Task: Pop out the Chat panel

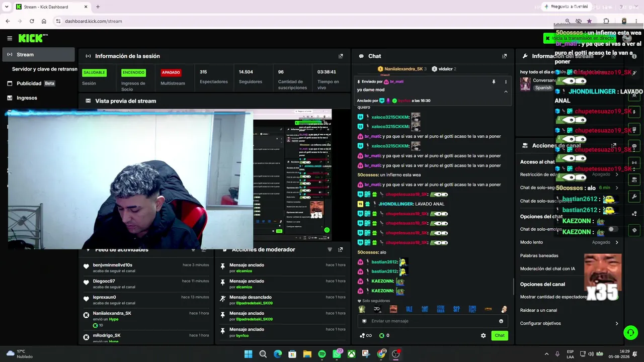Action: (x=505, y=56)
